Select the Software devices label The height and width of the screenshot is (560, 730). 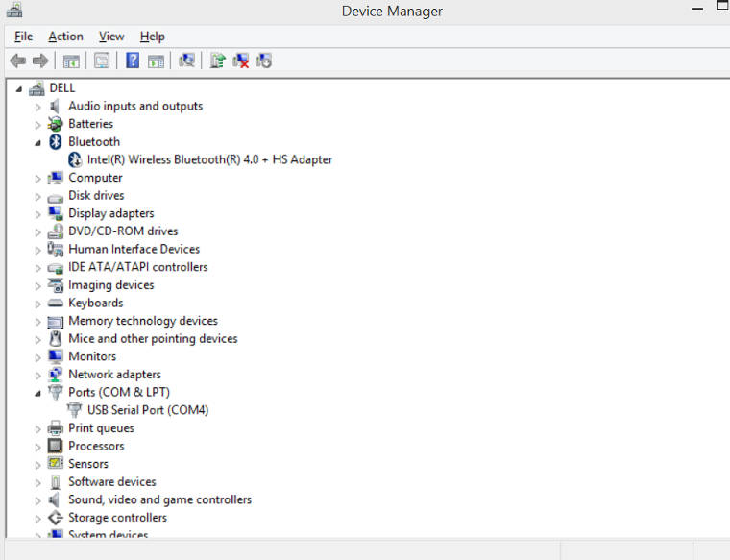(111, 482)
